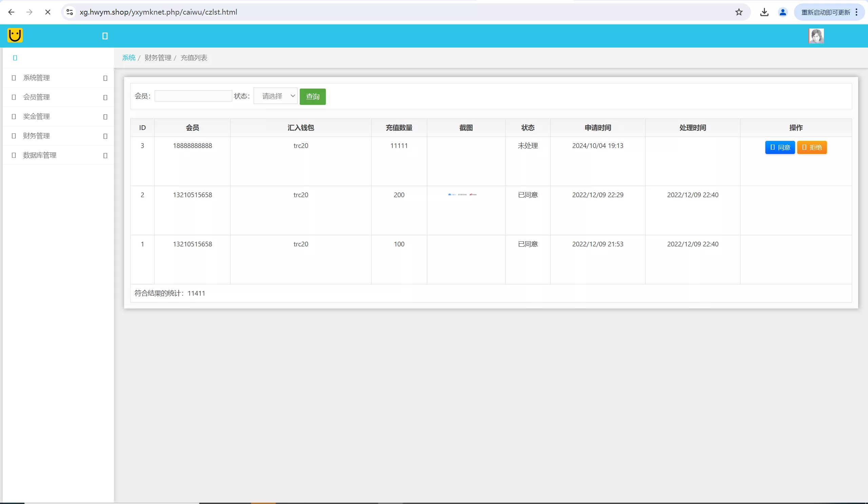Open the 状态 请选择 dropdown

pos(276,96)
